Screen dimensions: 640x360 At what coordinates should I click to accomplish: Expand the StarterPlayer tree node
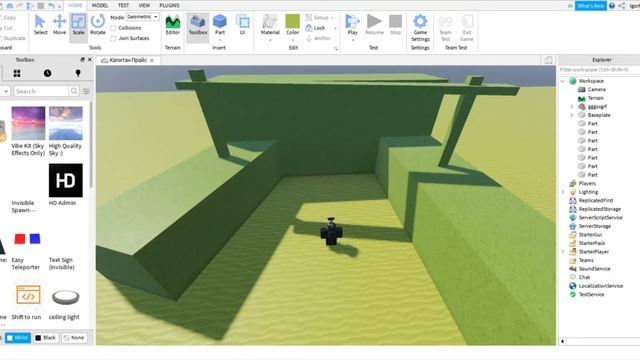pos(562,252)
